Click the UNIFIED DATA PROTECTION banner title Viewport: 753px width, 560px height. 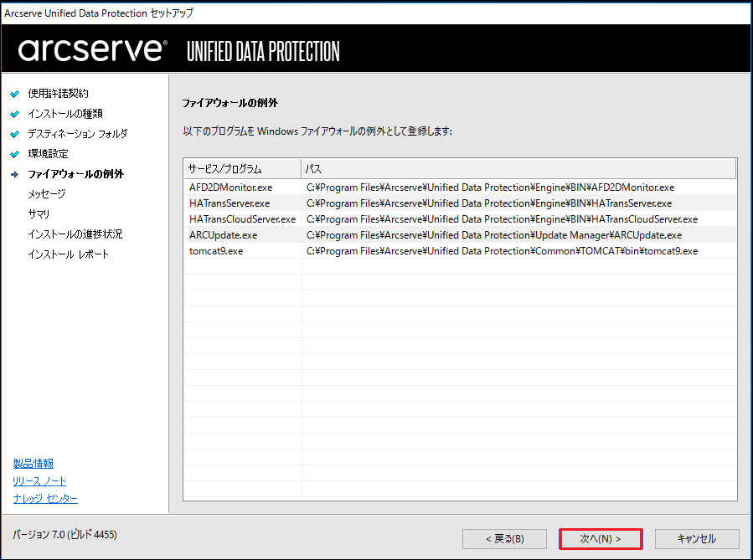(x=263, y=51)
